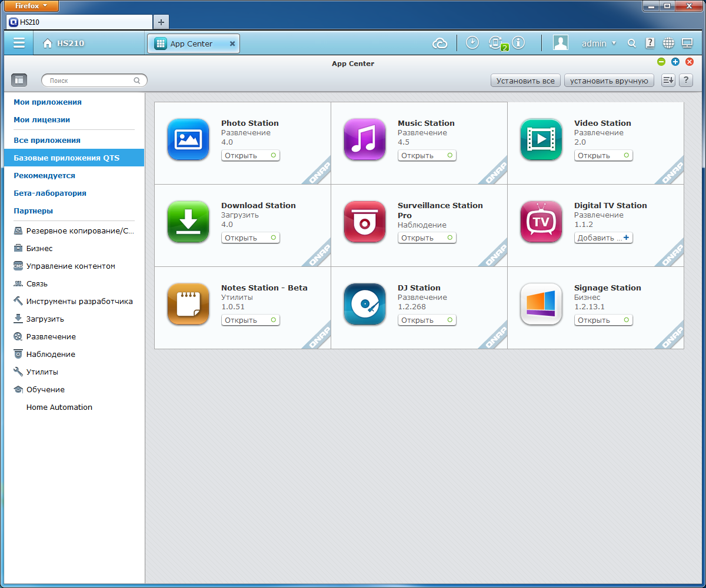
Task: Toggle the App Center sidebar view icon
Action: [x=19, y=80]
